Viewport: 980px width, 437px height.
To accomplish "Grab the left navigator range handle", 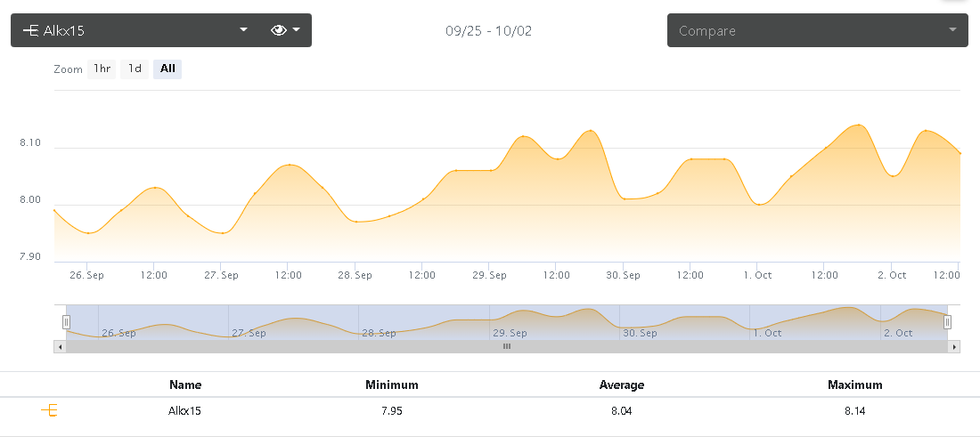I will click(x=66, y=322).
